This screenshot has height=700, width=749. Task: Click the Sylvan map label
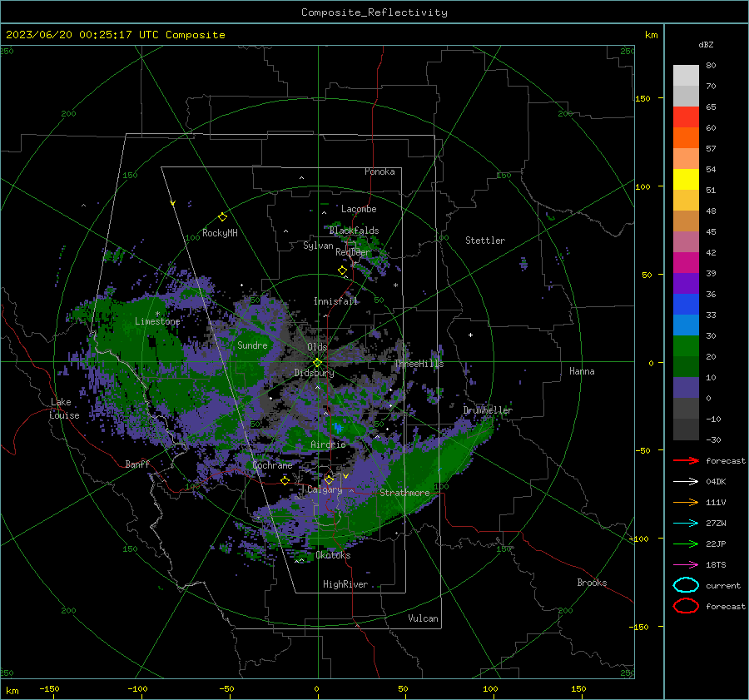click(x=318, y=246)
